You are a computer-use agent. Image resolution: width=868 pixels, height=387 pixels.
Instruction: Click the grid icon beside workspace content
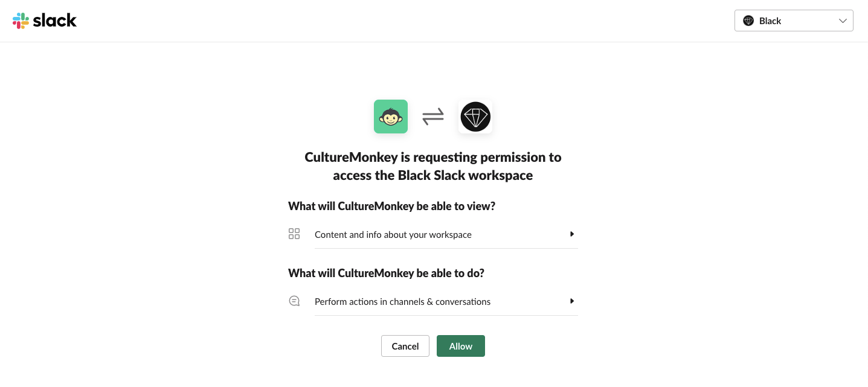294,234
